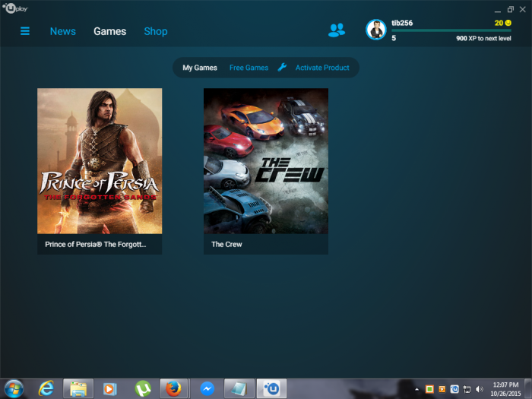
Task: Click the Uplay logo in title bar
Action: [x=15, y=8]
